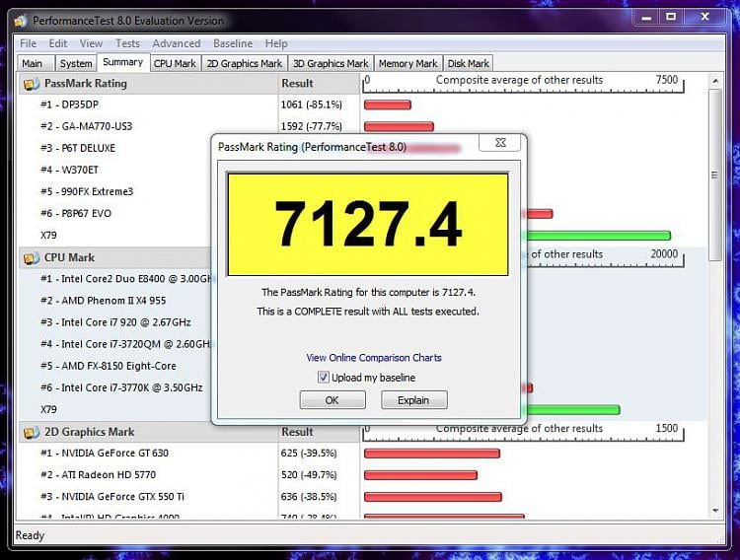Switch to the Disk Mark tab
This screenshot has width=740, height=560.
pyautogui.click(x=468, y=63)
